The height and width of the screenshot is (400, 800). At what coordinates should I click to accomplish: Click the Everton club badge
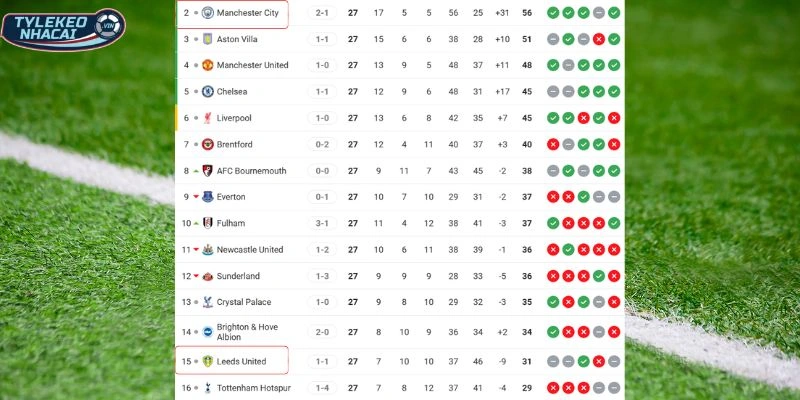point(208,197)
